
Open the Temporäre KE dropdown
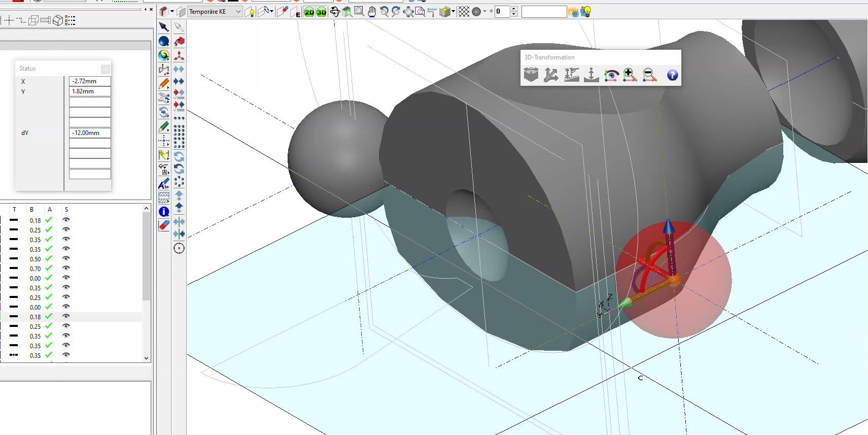point(238,12)
